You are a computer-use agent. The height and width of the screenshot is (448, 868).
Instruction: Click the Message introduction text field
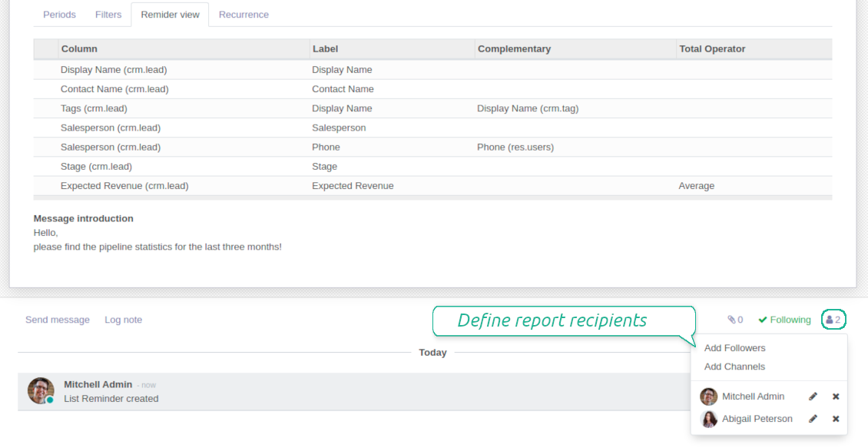pyautogui.click(x=157, y=240)
